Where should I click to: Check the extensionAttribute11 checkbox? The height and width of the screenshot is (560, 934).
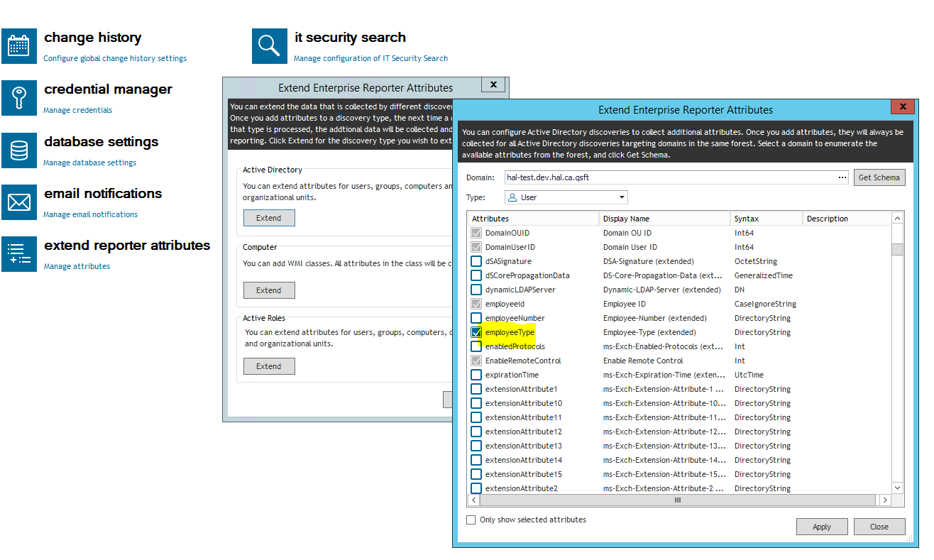tap(476, 417)
